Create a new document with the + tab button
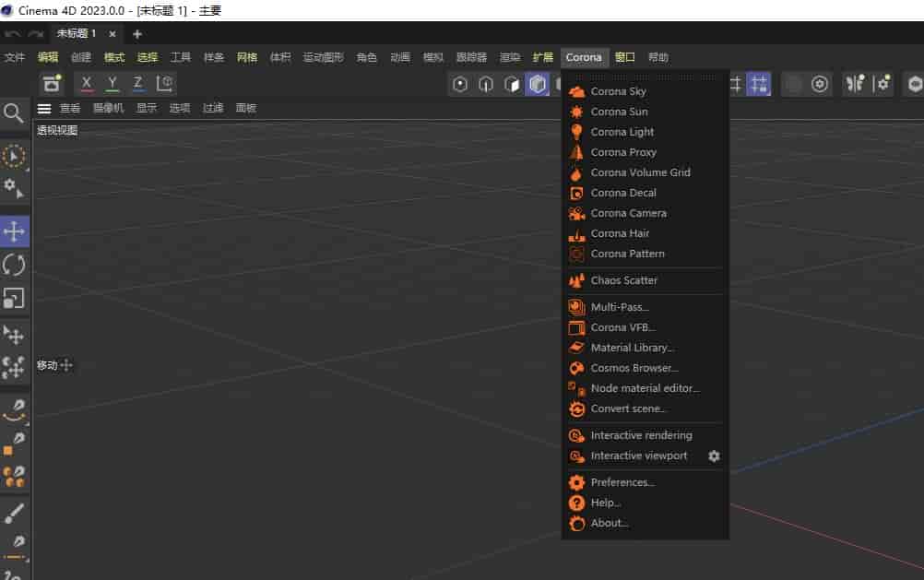The width and height of the screenshot is (924, 580). tap(136, 33)
